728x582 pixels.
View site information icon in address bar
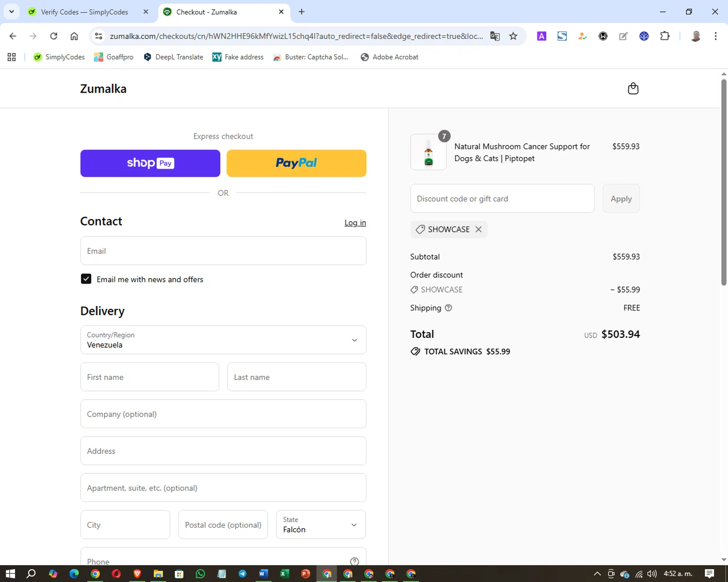(x=99, y=36)
